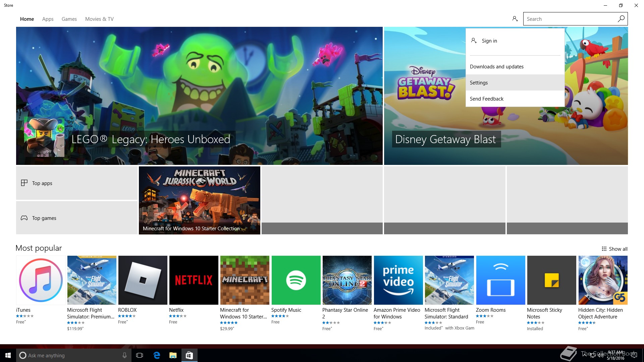
Task: Choose Settings in the account menu
Action: pos(515,82)
